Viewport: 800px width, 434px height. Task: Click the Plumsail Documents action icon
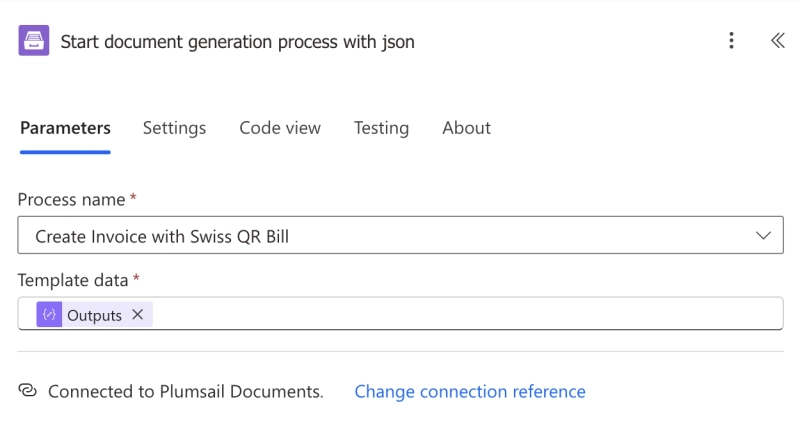click(x=34, y=40)
